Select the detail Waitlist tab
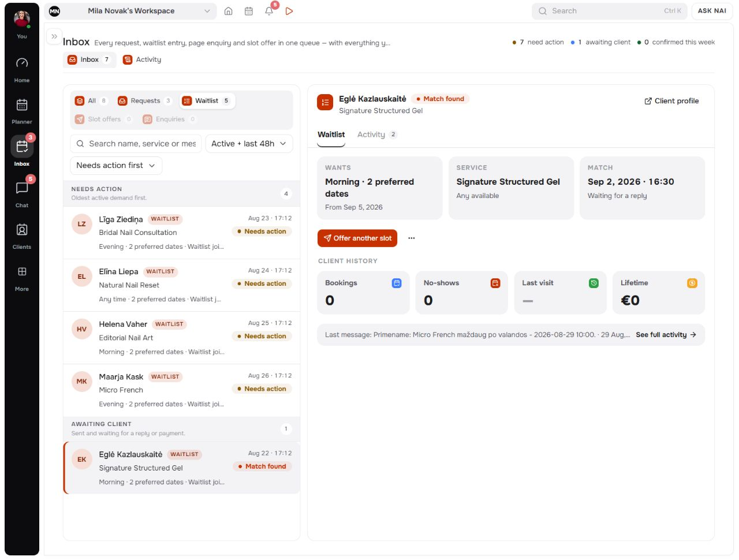The width and height of the screenshot is (739, 560). (x=331, y=135)
